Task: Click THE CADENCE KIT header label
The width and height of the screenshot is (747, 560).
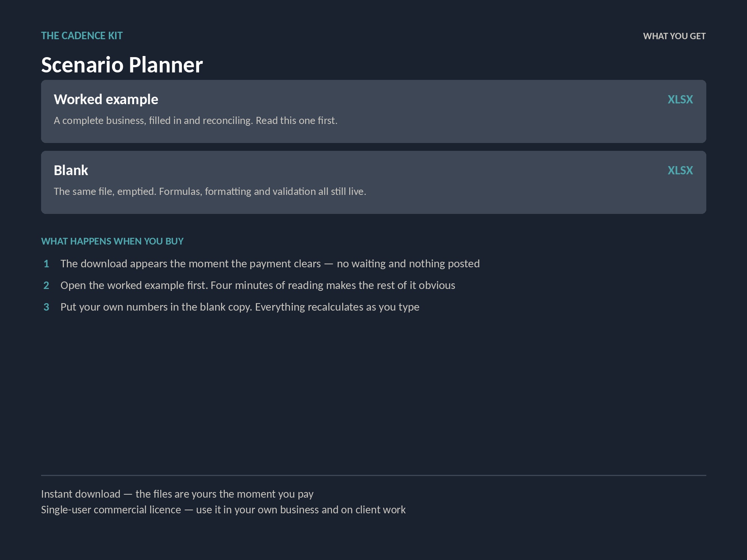Action: (82, 36)
